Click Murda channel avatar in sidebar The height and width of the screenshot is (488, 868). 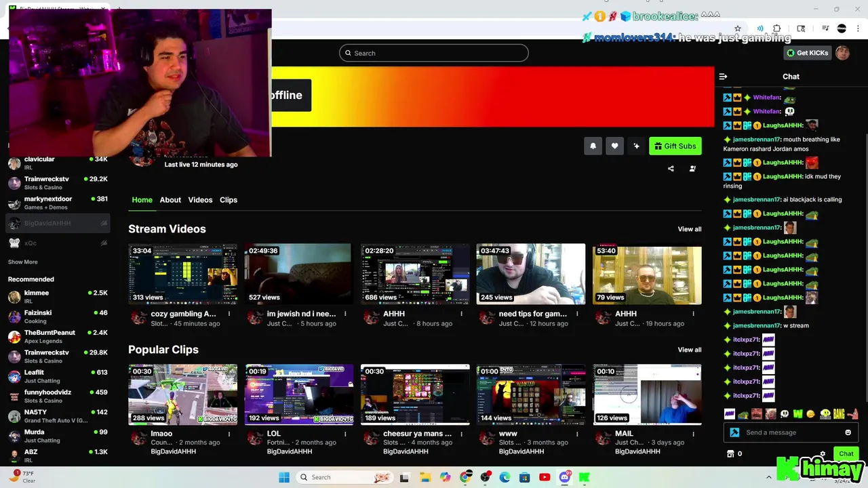pos(14,436)
